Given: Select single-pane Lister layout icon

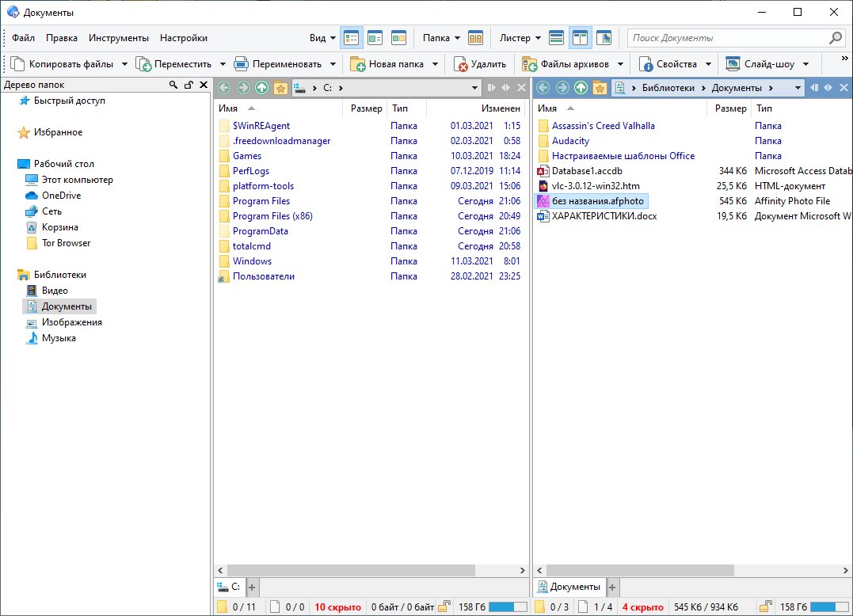Looking at the screenshot, I should [556, 38].
